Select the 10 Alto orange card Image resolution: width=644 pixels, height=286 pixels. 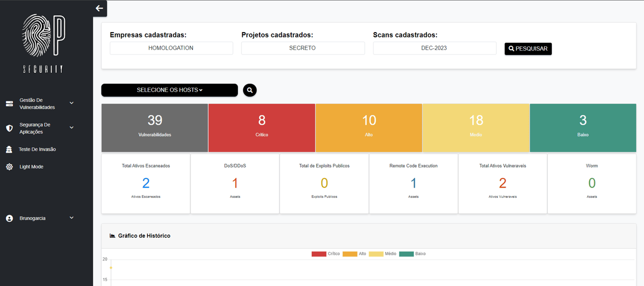click(369, 128)
